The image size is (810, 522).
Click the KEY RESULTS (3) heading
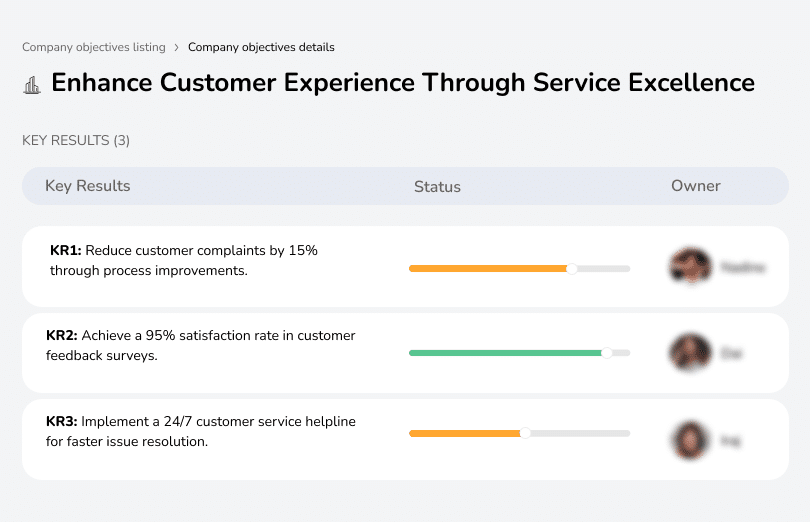tap(76, 141)
